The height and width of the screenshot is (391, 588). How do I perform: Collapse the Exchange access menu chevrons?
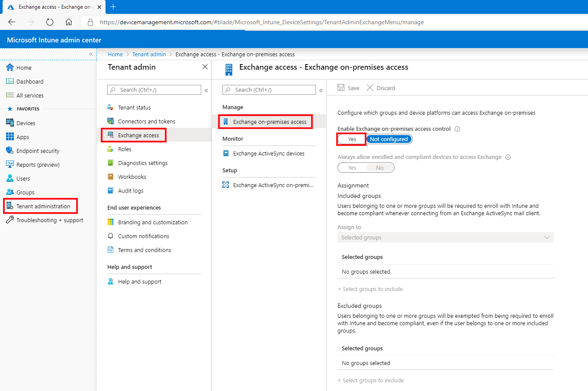click(x=321, y=90)
